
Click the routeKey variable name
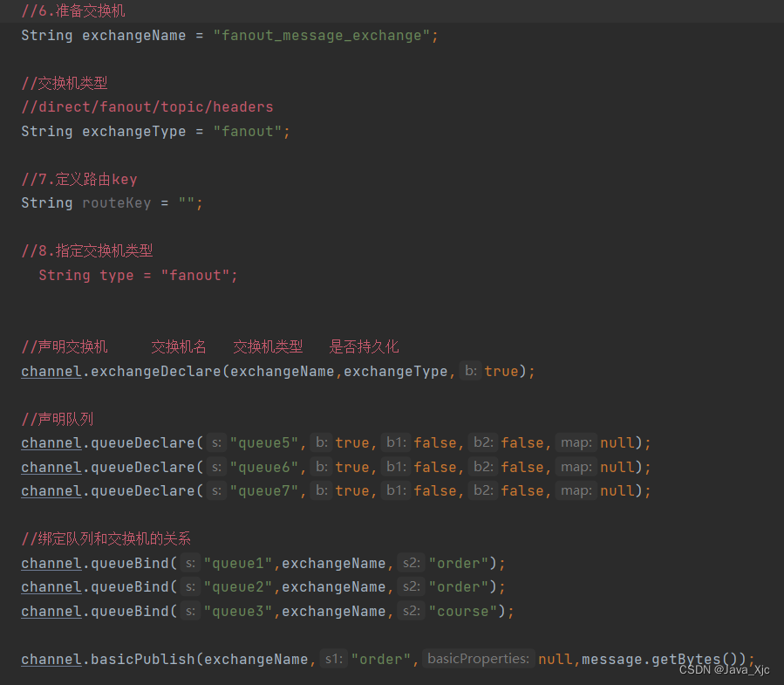pyautogui.click(x=117, y=203)
